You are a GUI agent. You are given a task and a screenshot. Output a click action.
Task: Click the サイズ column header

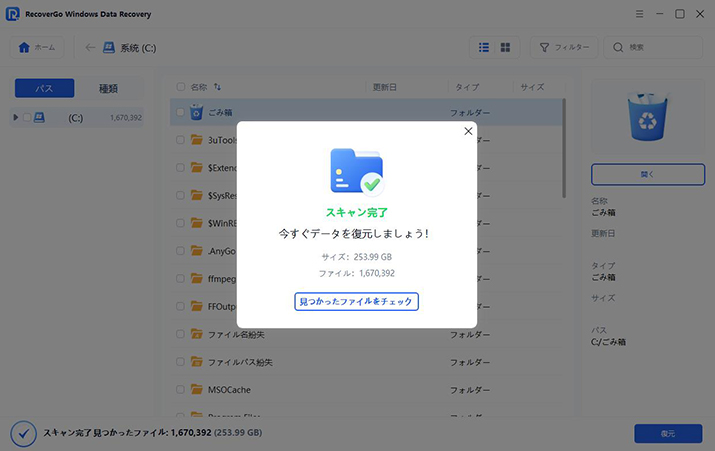(532, 87)
